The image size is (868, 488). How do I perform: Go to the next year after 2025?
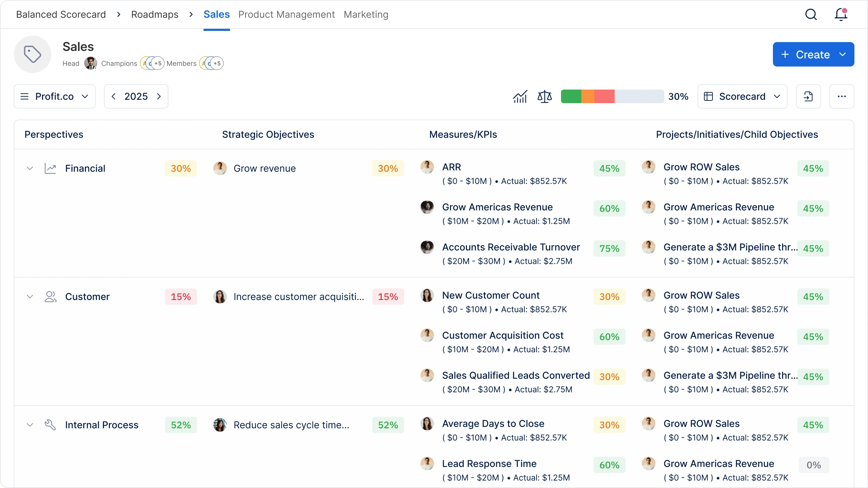pyautogui.click(x=159, y=97)
